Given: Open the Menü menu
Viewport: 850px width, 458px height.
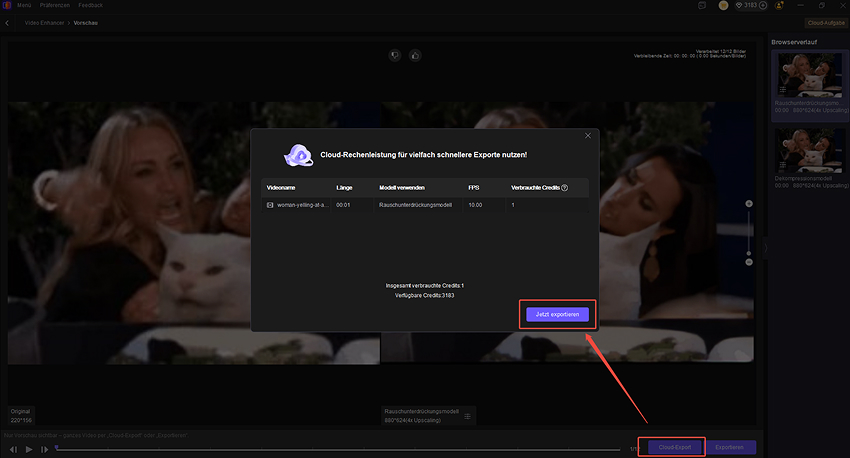Looking at the screenshot, I should (25, 6).
